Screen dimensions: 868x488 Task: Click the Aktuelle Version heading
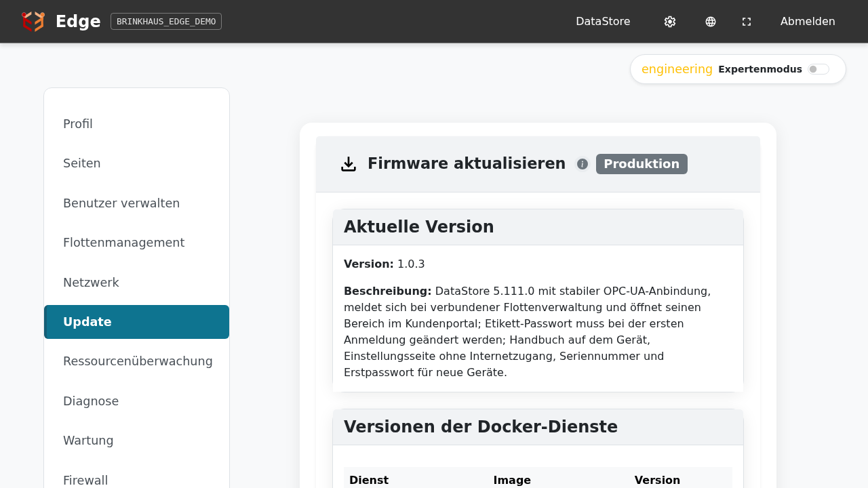tap(419, 227)
